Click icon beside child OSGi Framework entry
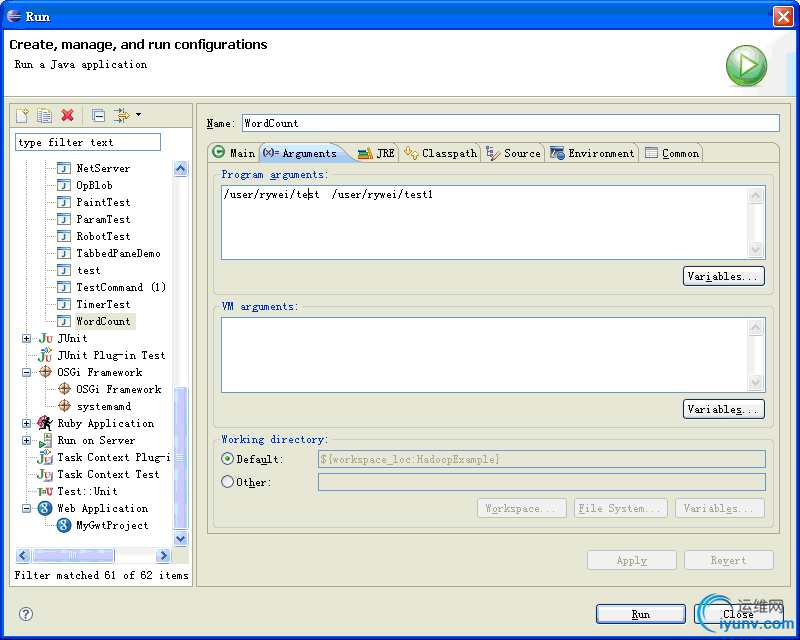Viewport: 800px width, 640px height. [64, 389]
